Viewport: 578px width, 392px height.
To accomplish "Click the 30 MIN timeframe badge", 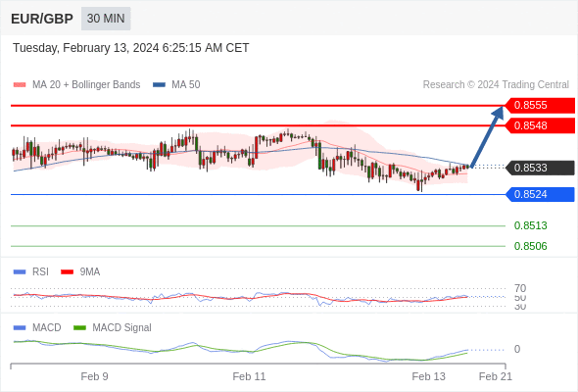I will pyautogui.click(x=106, y=19).
